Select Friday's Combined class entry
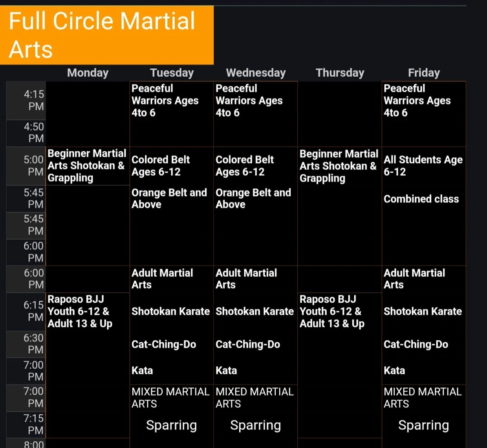This screenshot has width=487, height=448. click(x=421, y=199)
